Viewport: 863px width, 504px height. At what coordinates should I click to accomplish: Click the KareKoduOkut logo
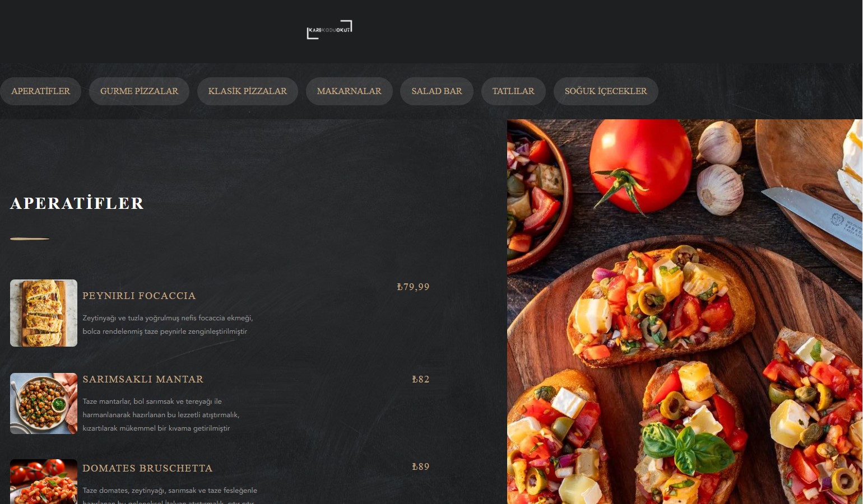pos(330,30)
